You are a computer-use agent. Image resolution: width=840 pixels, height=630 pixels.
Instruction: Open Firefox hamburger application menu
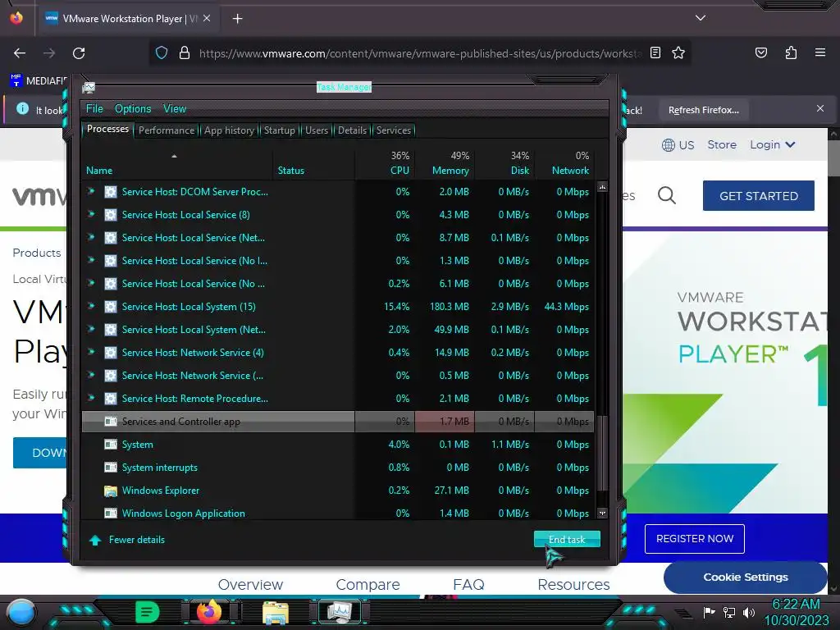click(820, 52)
